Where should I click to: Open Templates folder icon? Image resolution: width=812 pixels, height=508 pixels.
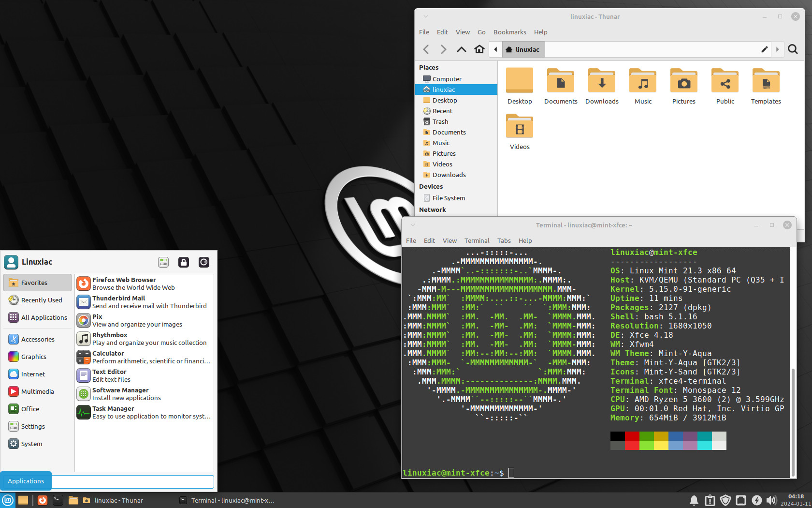click(766, 86)
